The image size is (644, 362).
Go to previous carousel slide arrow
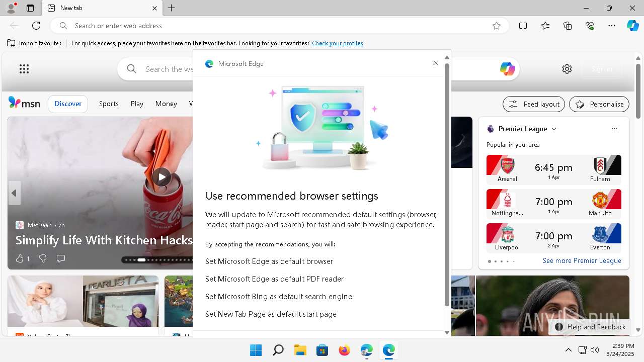click(x=14, y=193)
